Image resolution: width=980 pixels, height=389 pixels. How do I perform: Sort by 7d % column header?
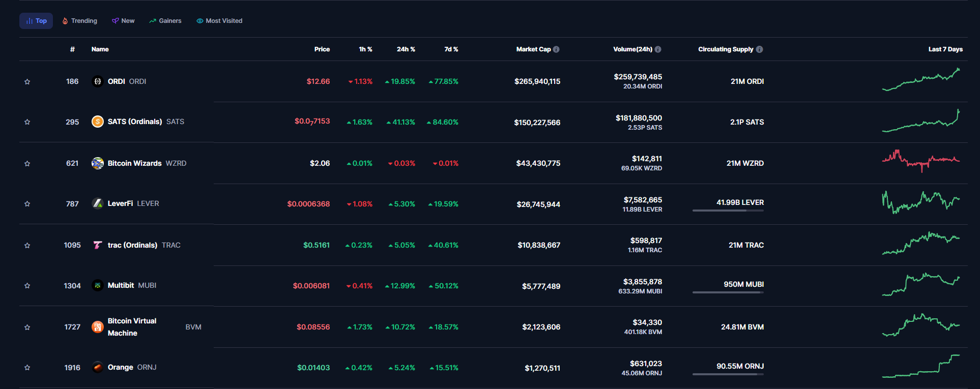point(451,49)
